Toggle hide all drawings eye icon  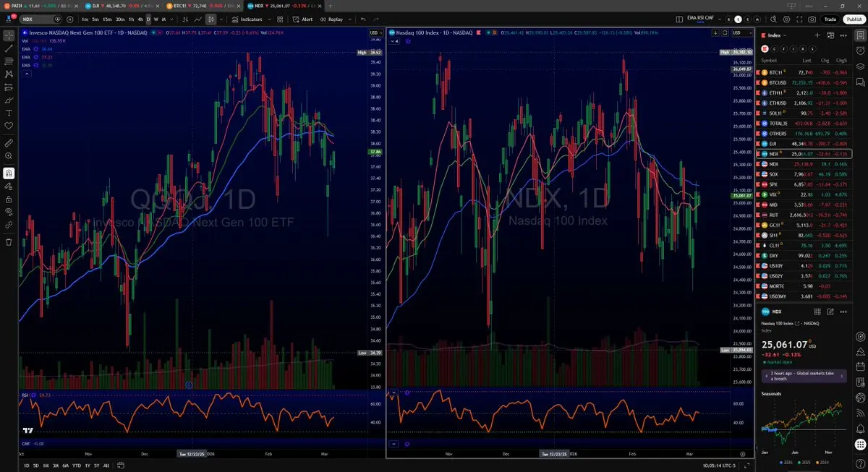click(9, 212)
